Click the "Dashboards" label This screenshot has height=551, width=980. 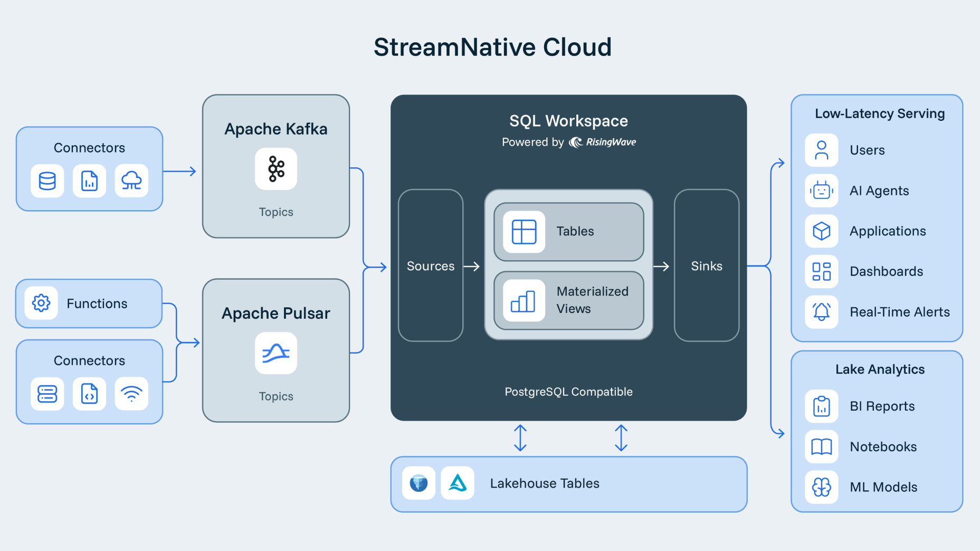(x=887, y=272)
